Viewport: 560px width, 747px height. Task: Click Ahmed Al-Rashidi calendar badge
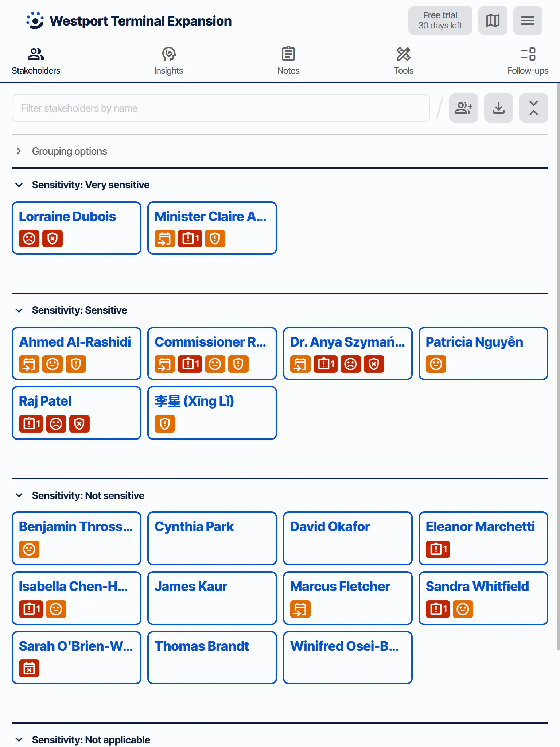pos(29,364)
